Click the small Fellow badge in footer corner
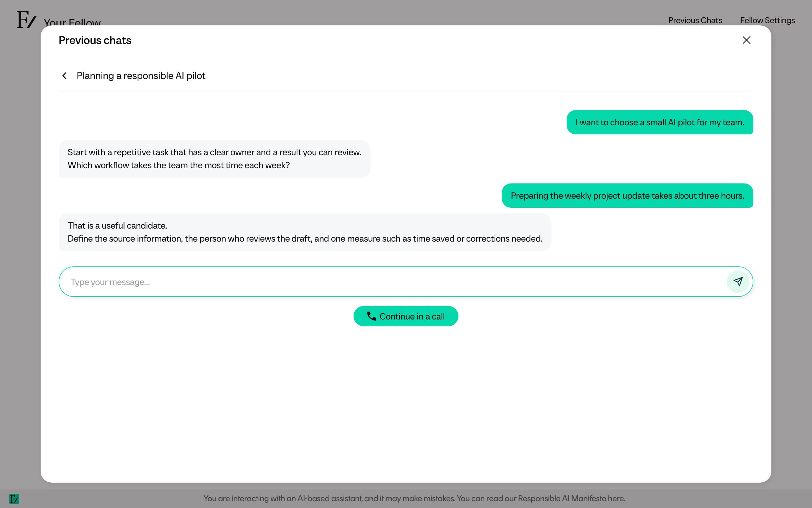The height and width of the screenshot is (508, 812). (x=14, y=499)
